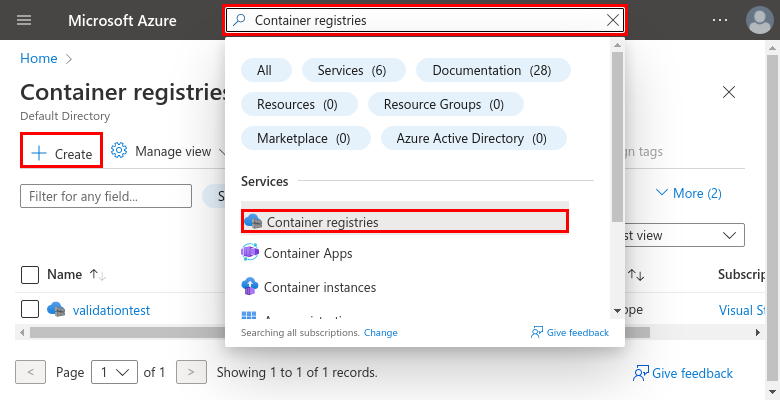Expand the More (2) search results section
The height and width of the screenshot is (400, 780).
[x=688, y=193]
